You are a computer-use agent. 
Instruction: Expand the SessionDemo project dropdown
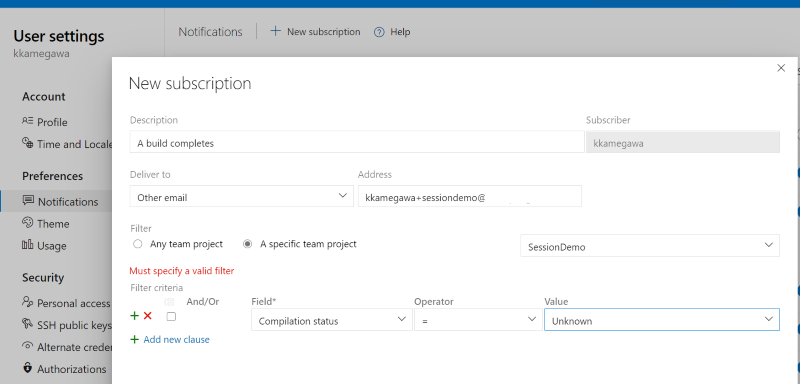pos(650,246)
